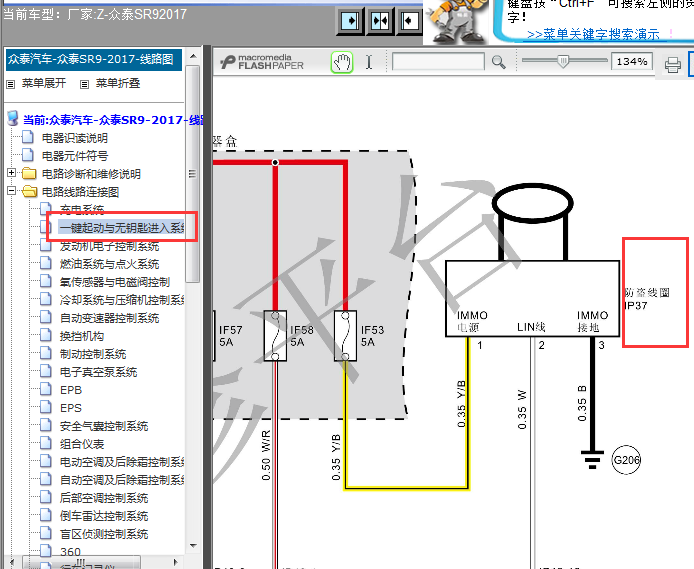The image size is (694, 569).
Task: Click the show-left-panel arrow button
Action: click(350, 21)
